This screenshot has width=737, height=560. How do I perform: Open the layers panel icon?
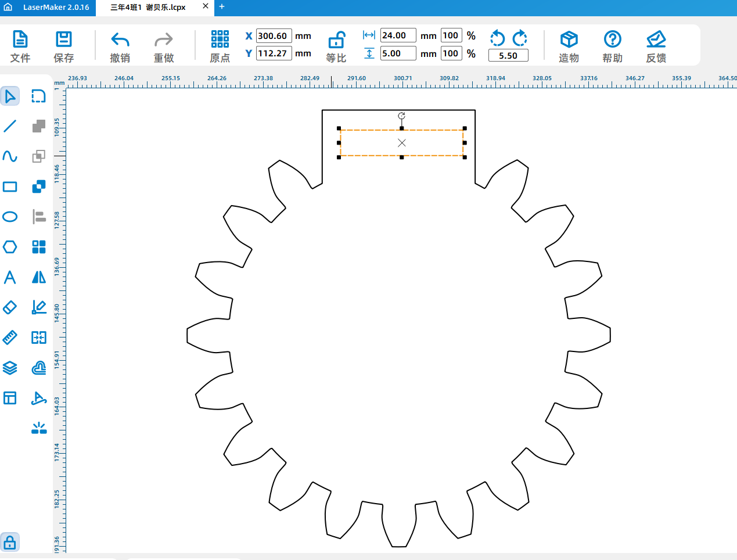(10, 368)
